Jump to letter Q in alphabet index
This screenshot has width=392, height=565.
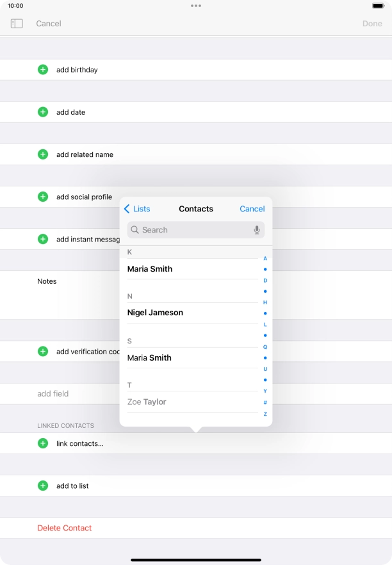click(265, 347)
